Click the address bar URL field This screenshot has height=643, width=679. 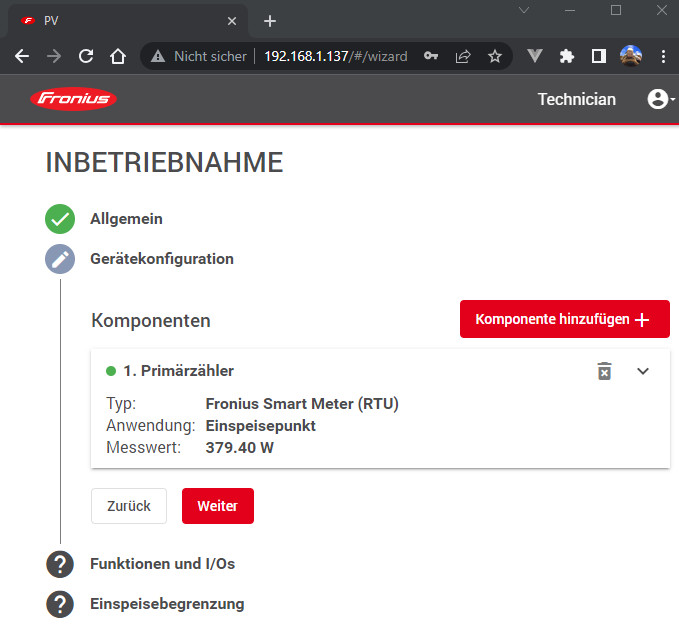[x=335, y=57]
